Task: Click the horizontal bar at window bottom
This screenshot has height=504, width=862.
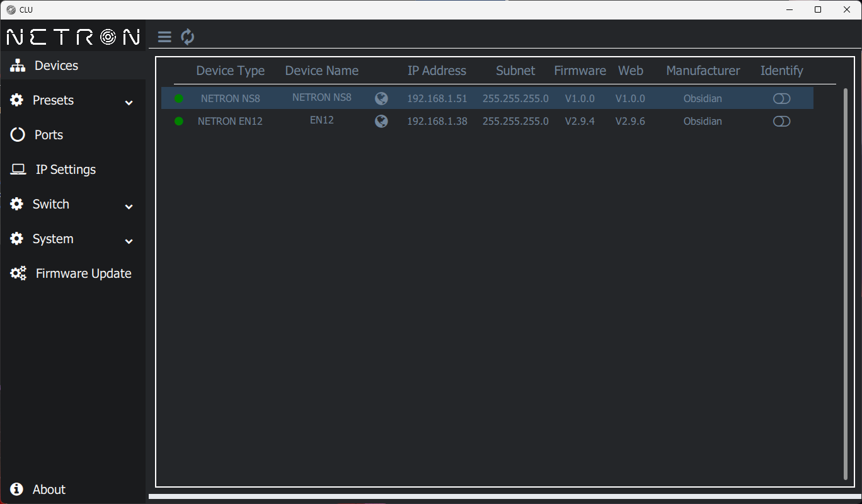Action: (x=505, y=496)
